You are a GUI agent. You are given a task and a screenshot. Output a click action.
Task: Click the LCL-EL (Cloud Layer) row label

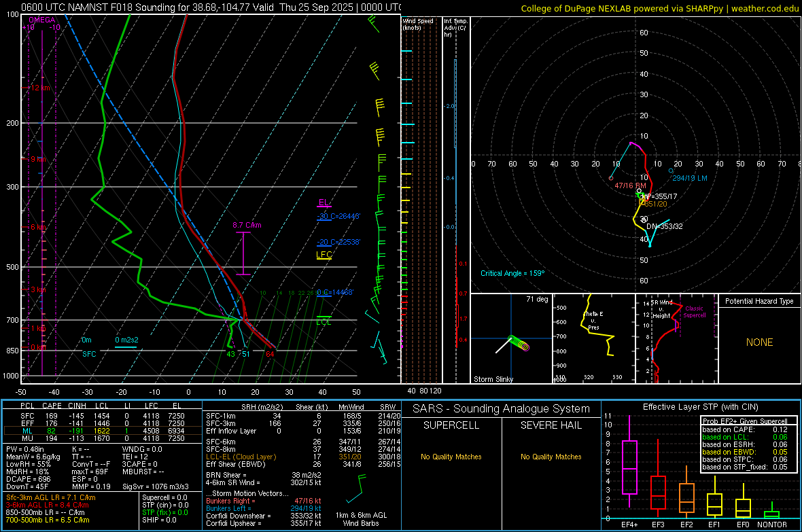[x=241, y=457]
